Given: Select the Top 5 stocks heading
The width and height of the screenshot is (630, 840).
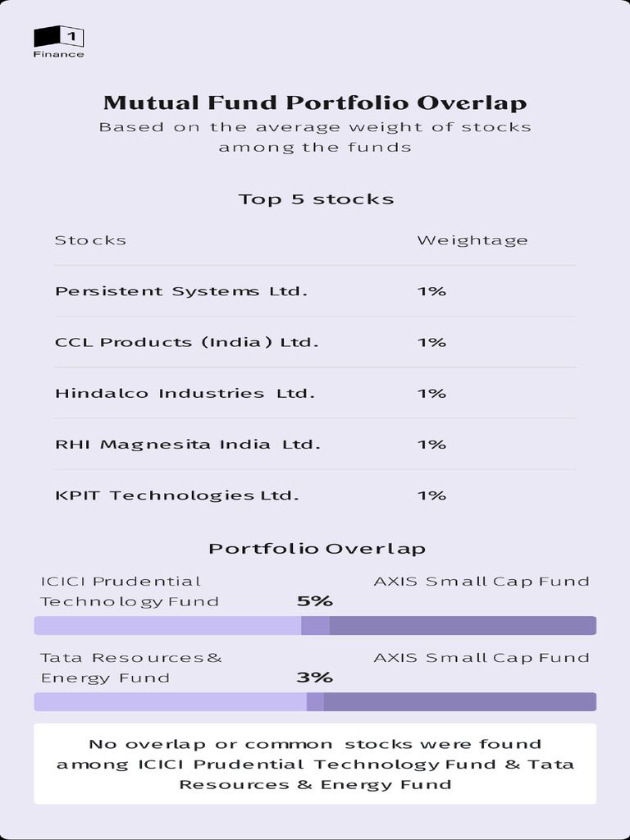Looking at the screenshot, I should click(316, 199).
